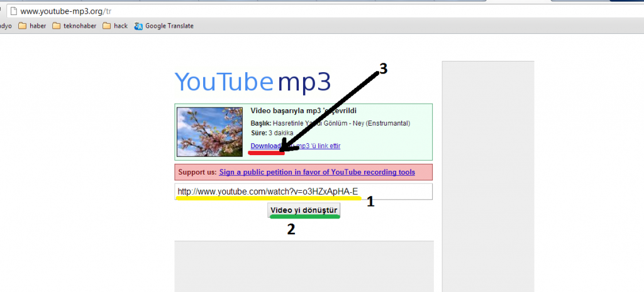Open the Google Translate bookmark

pos(164,26)
